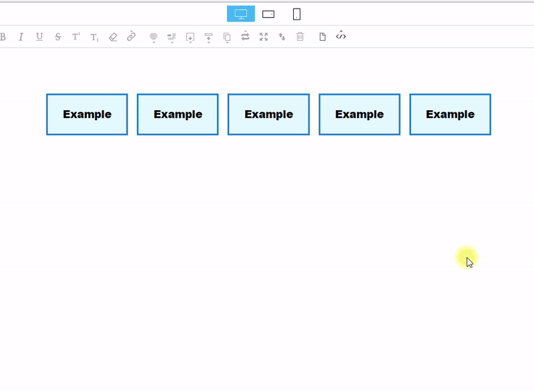Image resolution: width=534 pixels, height=392 pixels.
Task: Apply underline formatting
Action: point(39,37)
